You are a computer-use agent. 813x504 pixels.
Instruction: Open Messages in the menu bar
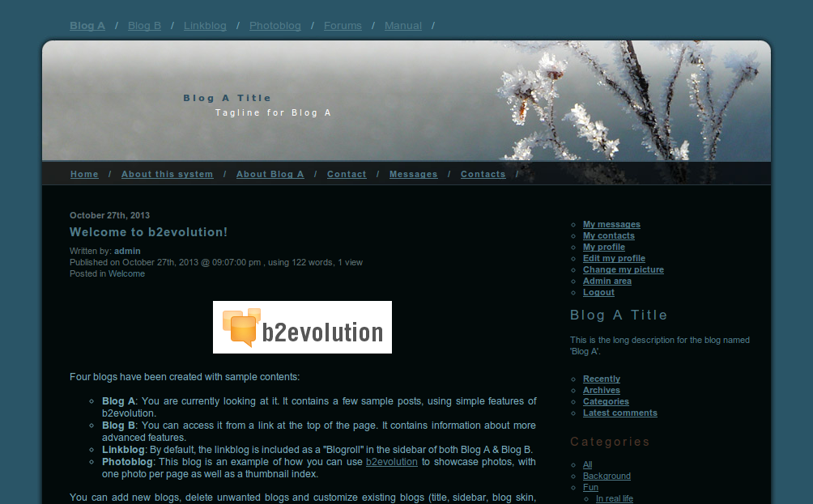pyautogui.click(x=413, y=174)
